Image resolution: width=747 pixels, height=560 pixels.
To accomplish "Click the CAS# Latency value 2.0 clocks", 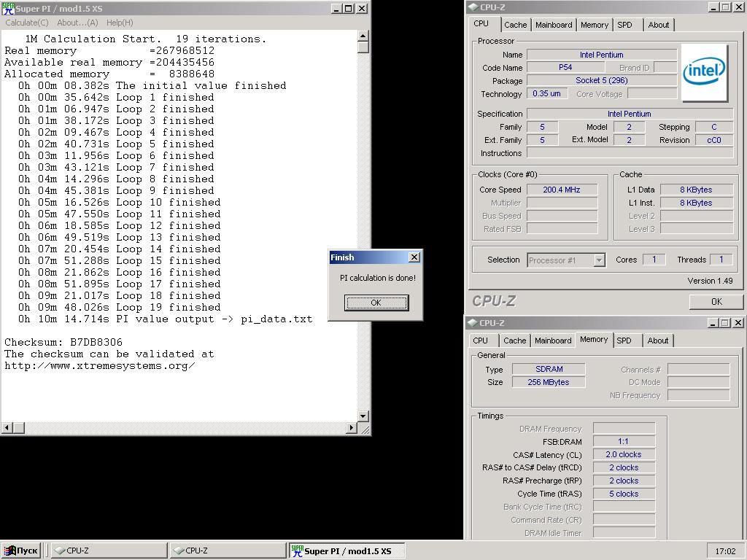I will click(x=624, y=454).
